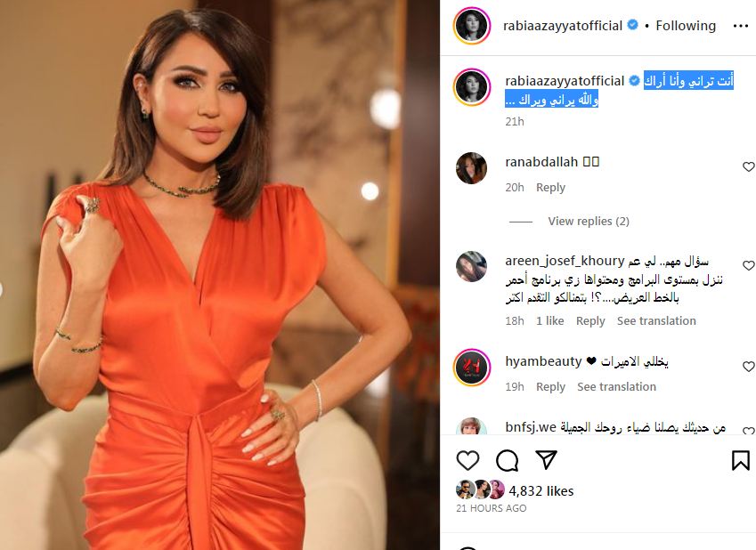Reply to ranabdallah's comment

550,188
